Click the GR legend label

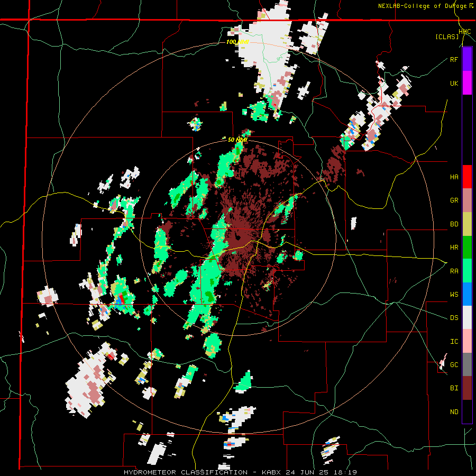pos(454,200)
